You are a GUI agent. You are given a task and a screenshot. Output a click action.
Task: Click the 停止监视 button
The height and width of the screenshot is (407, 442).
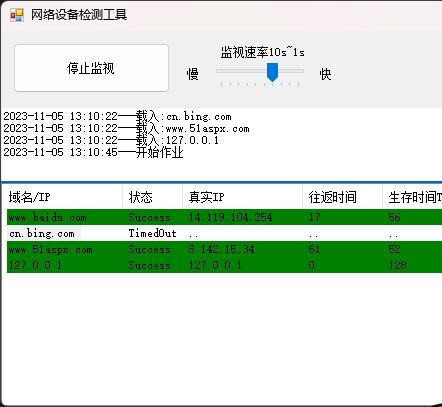[x=91, y=68]
